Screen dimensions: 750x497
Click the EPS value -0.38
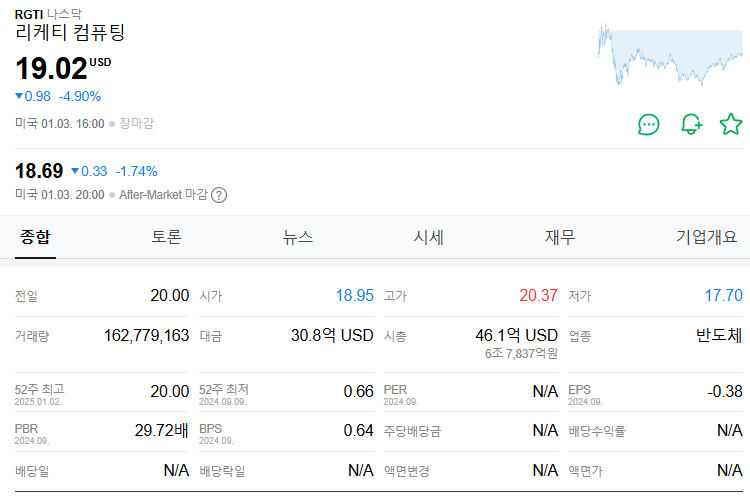725,391
